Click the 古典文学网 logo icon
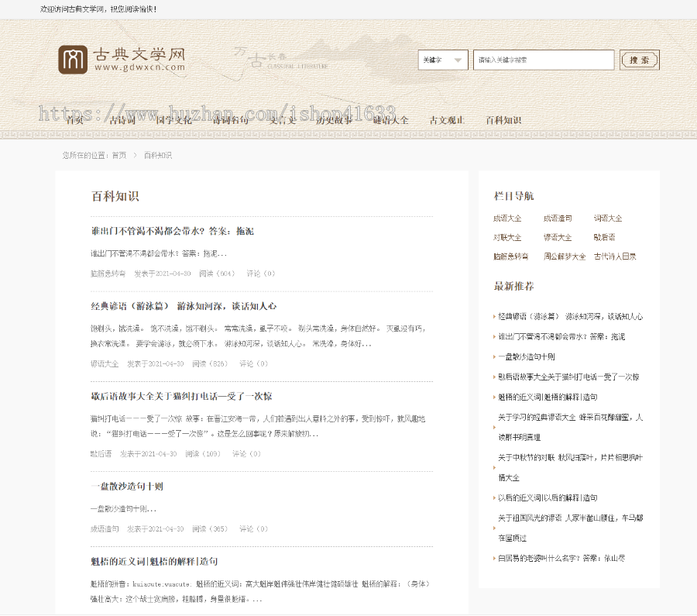The height and width of the screenshot is (616, 697). (73, 60)
